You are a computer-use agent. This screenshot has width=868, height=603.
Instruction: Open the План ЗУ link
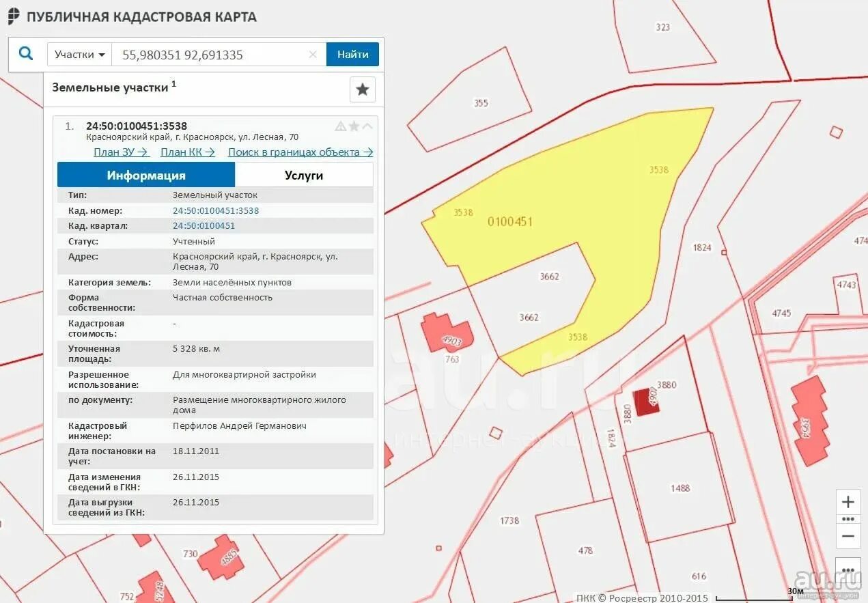(x=121, y=152)
